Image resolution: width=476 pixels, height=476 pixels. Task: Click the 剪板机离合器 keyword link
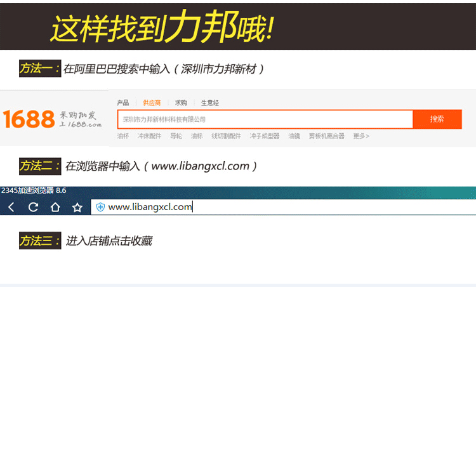326,136
